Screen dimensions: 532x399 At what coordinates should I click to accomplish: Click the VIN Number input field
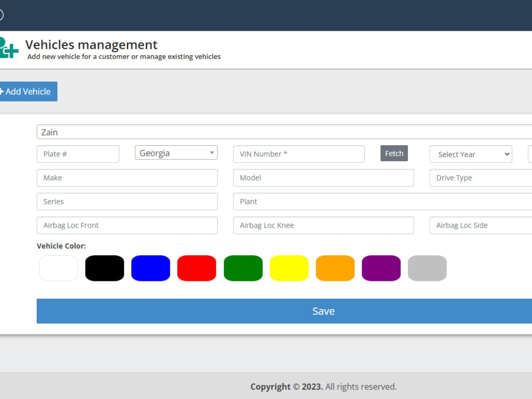coord(298,154)
